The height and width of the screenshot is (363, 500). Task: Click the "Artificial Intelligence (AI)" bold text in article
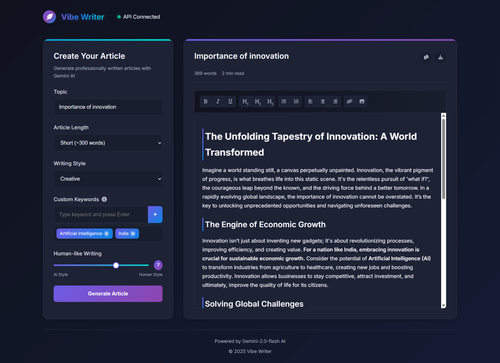click(x=400, y=259)
